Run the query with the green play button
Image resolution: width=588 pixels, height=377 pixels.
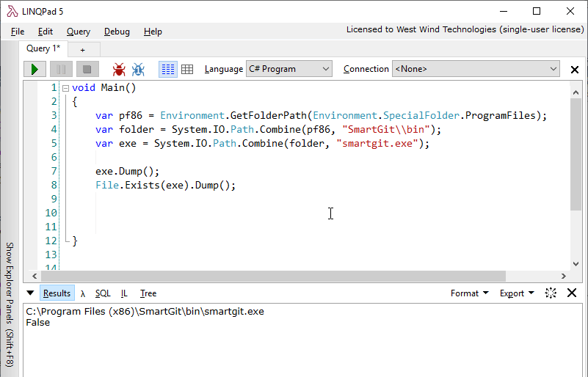[35, 70]
